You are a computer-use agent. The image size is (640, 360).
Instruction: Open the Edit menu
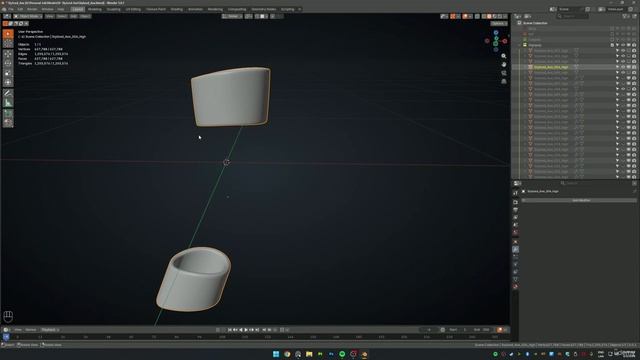pyautogui.click(x=20, y=9)
